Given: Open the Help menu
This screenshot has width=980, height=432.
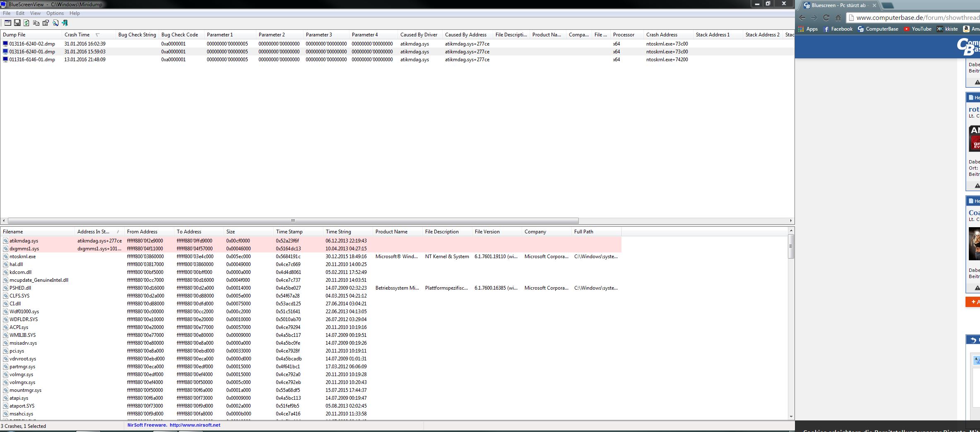Looking at the screenshot, I should [x=75, y=13].
